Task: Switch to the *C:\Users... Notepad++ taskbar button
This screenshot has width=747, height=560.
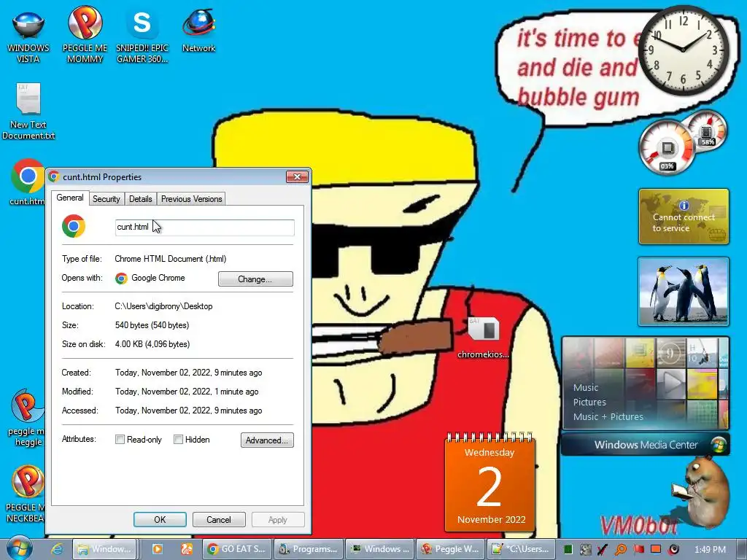Action: point(522,549)
